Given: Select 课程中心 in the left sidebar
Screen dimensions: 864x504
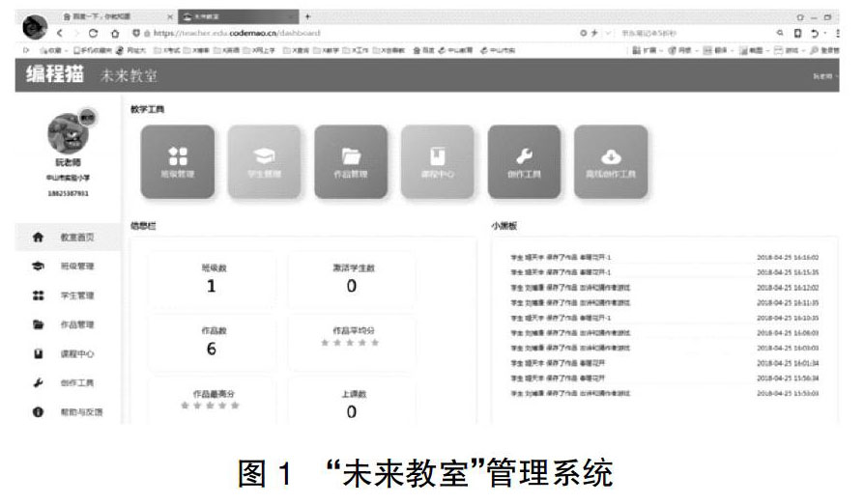Looking at the screenshot, I should pos(68,353).
